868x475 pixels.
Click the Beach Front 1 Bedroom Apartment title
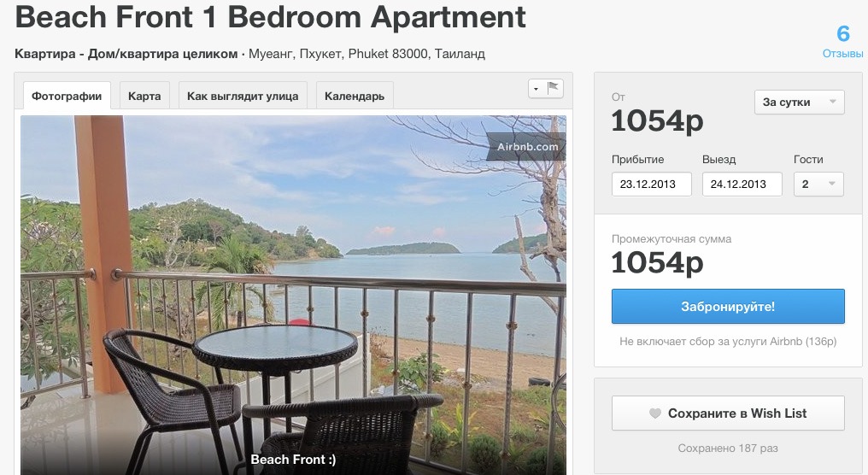click(270, 16)
